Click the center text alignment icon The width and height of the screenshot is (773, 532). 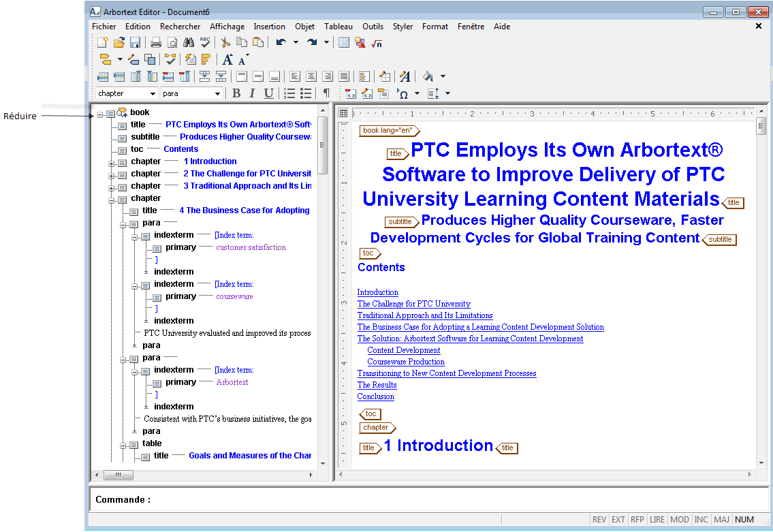click(x=311, y=76)
